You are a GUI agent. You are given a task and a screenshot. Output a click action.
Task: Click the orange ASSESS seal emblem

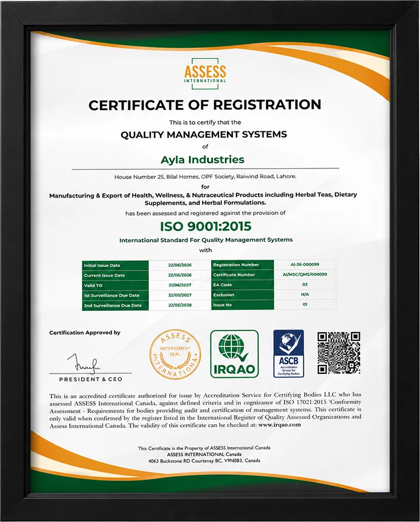(x=175, y=355)
